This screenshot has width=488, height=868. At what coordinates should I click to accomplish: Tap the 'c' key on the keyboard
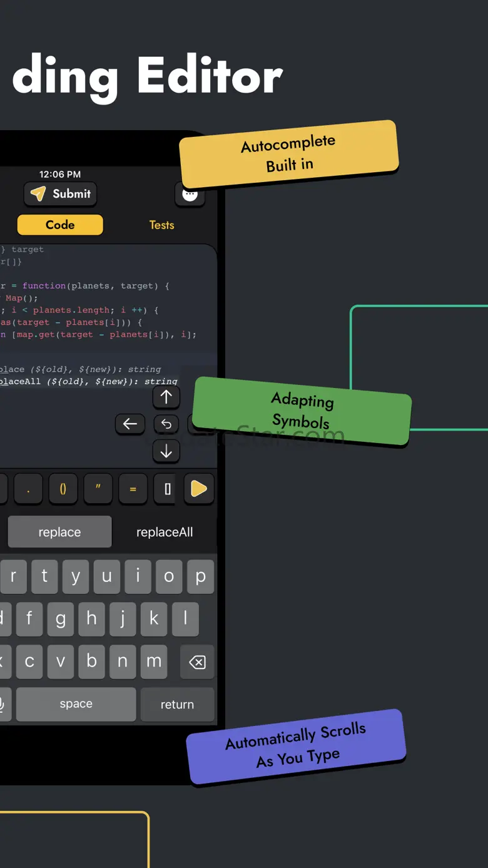tap(29, 661)
